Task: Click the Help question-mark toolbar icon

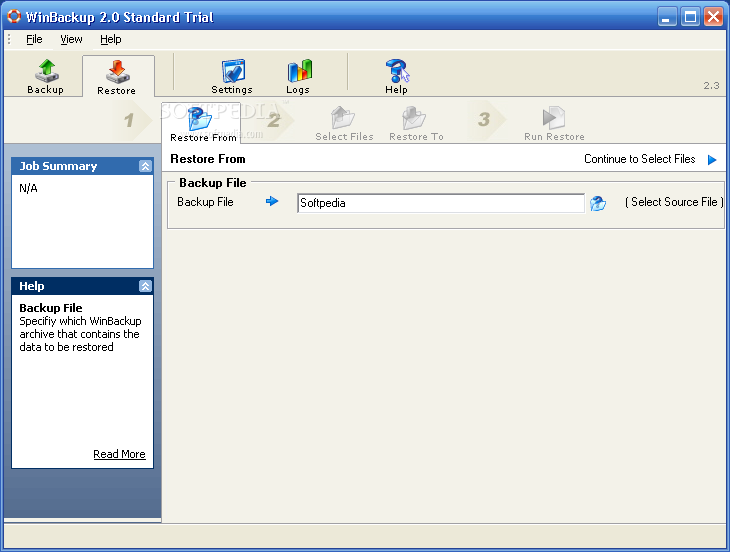Action: click(x=397, y=71)
